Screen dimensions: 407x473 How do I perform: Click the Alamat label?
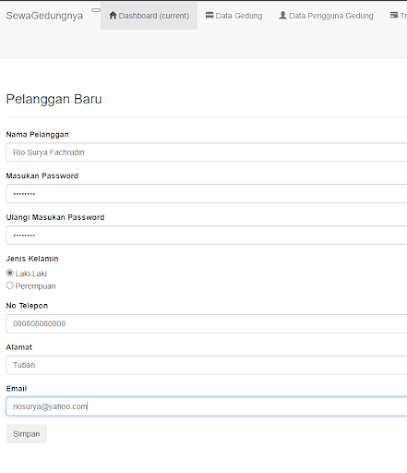click(19, 347)
